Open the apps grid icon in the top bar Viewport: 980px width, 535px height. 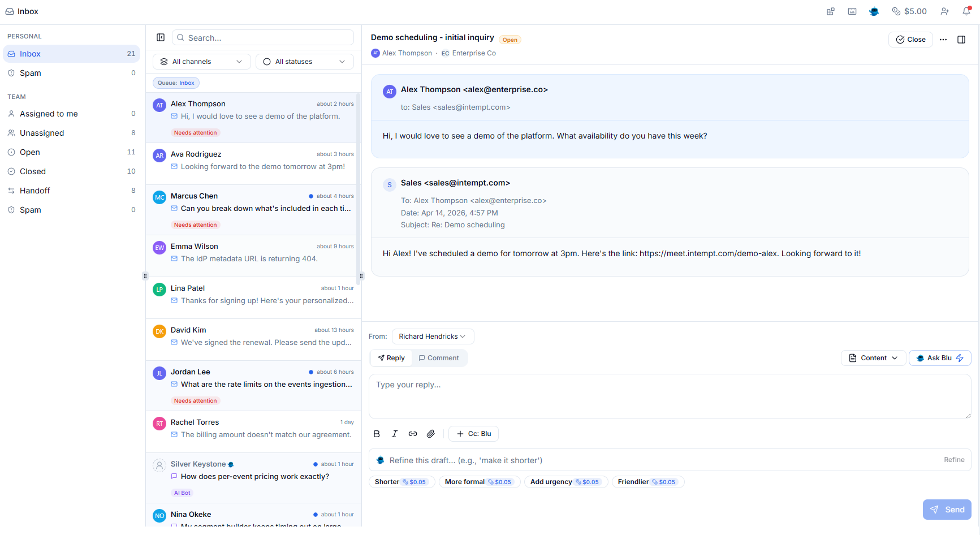click(x=830, y=11)
